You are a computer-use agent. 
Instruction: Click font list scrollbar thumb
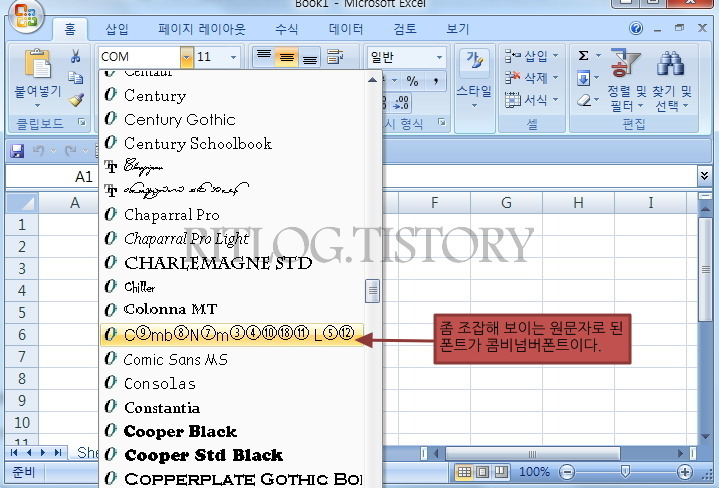pos(372,291)
